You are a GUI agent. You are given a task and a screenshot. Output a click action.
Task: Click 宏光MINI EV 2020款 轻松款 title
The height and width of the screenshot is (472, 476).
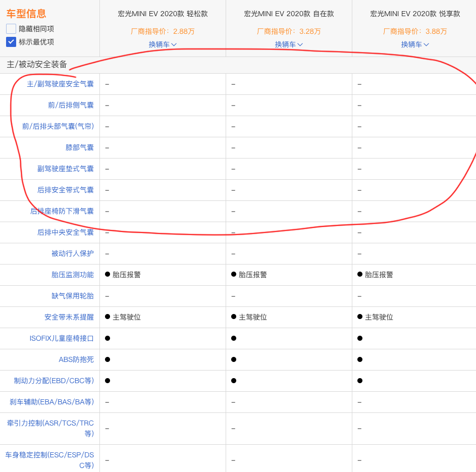tap(163, 14)
